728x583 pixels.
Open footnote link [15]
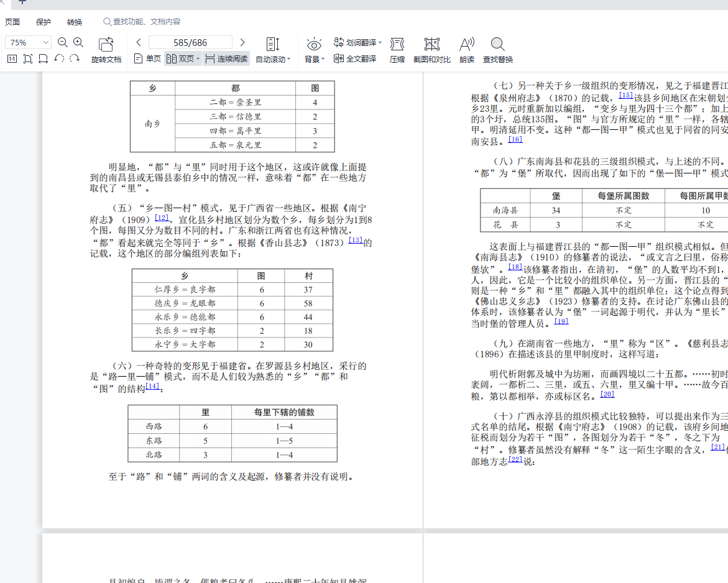coord(626,94)
